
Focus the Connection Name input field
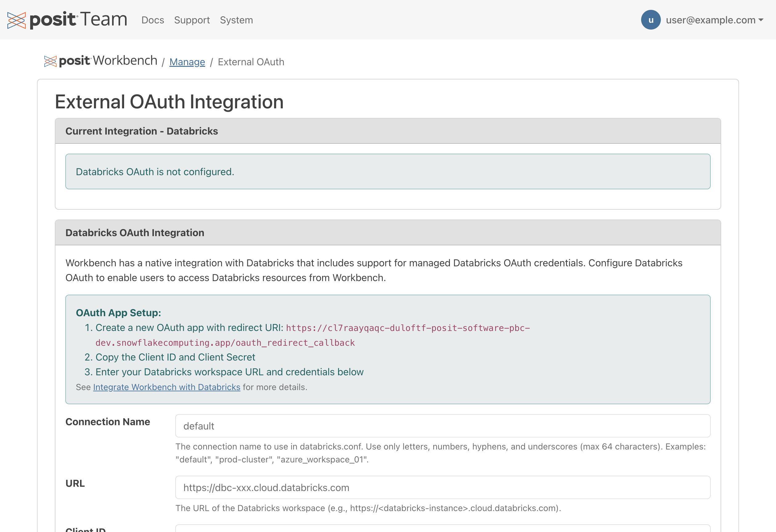tap(443, 426)
